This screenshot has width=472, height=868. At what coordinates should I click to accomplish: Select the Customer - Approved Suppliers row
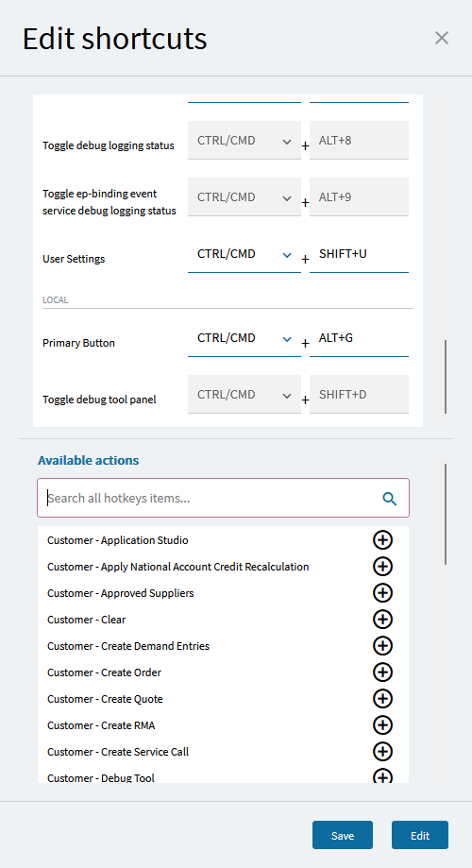[x=223, y=593]
